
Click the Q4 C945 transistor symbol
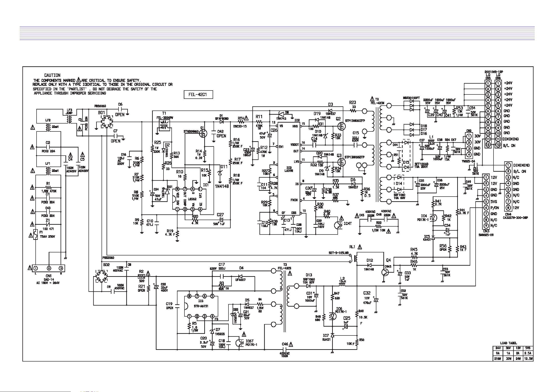click(385, 272)
